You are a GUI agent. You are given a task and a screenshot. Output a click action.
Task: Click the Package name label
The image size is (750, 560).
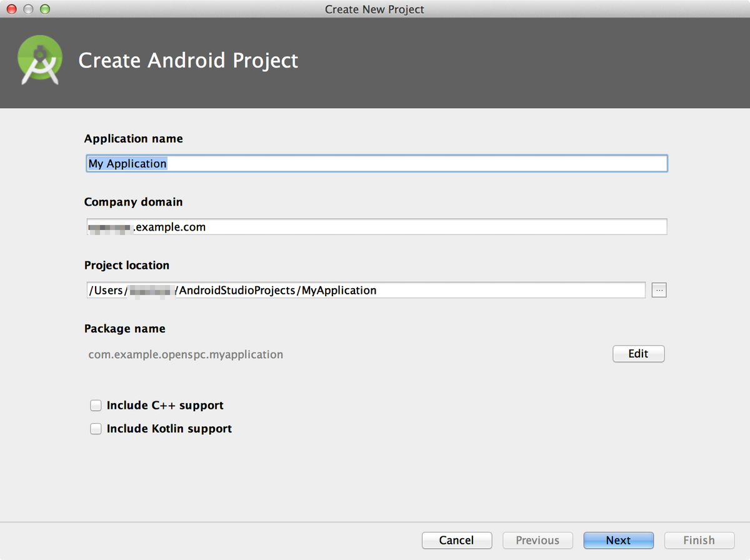(125, 329)
